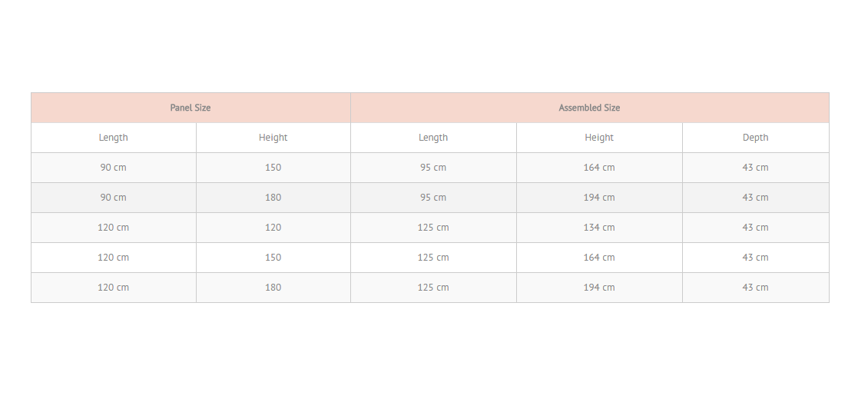868x406 pixels.
Task: Click Panel Size Height column header
Action: (273, 138)
